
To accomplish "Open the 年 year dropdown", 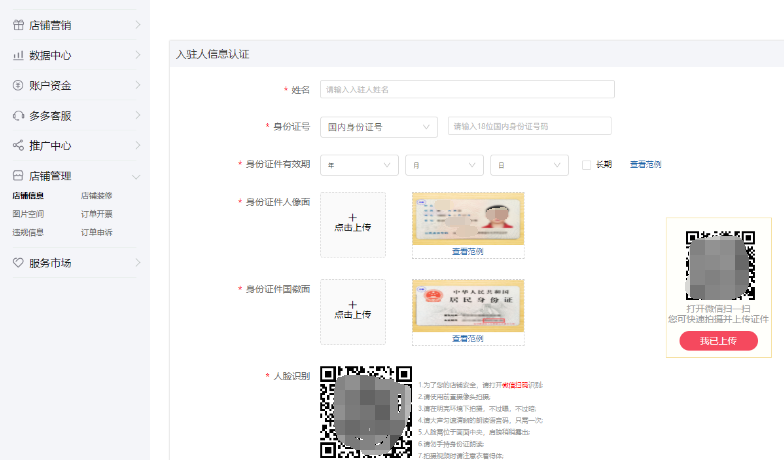I will (359, 165).
